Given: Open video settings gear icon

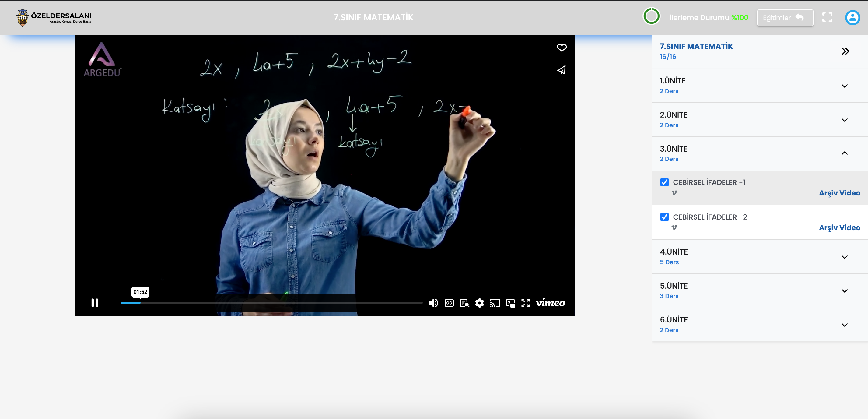Looking at the screenshot, I should coord(479,303).
